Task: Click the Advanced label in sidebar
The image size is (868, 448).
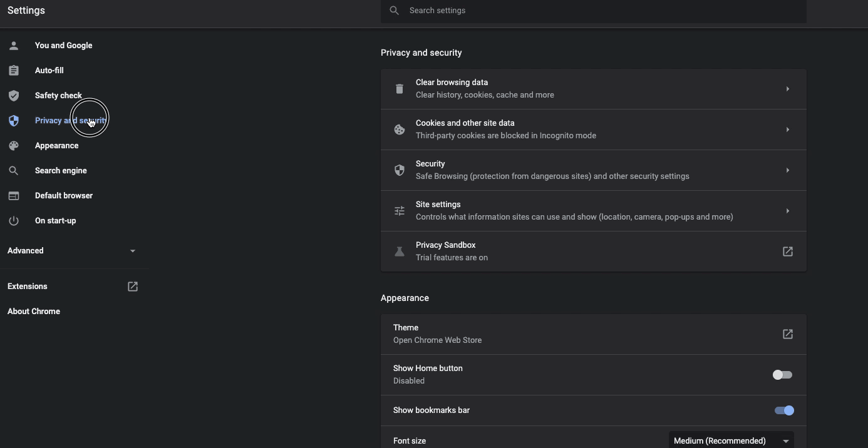Action: coord(26,251)
